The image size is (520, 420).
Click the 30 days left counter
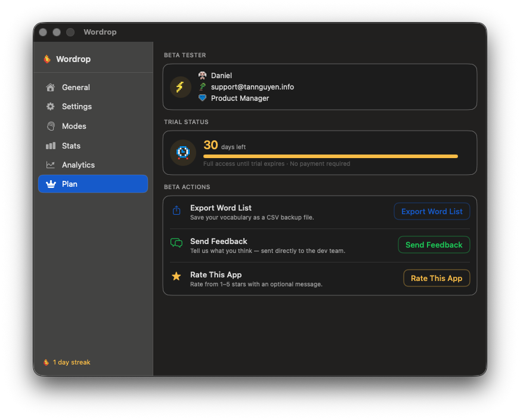224,146
